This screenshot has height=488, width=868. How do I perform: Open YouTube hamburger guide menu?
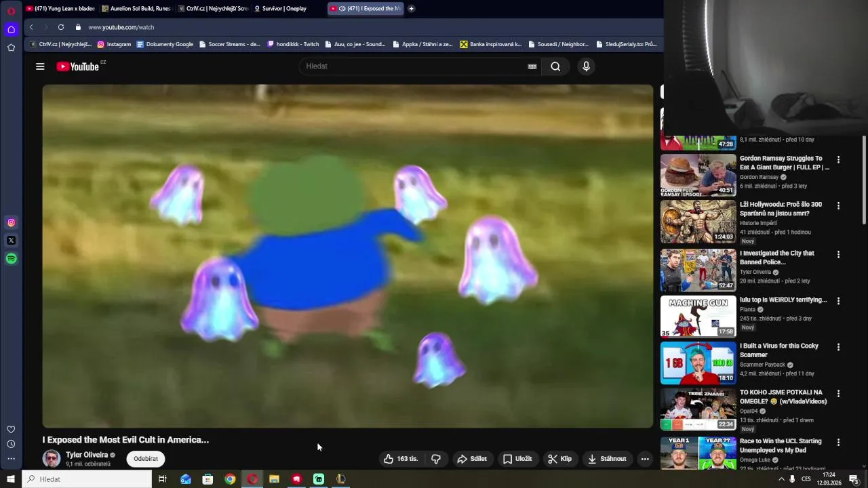coord(40,66)
